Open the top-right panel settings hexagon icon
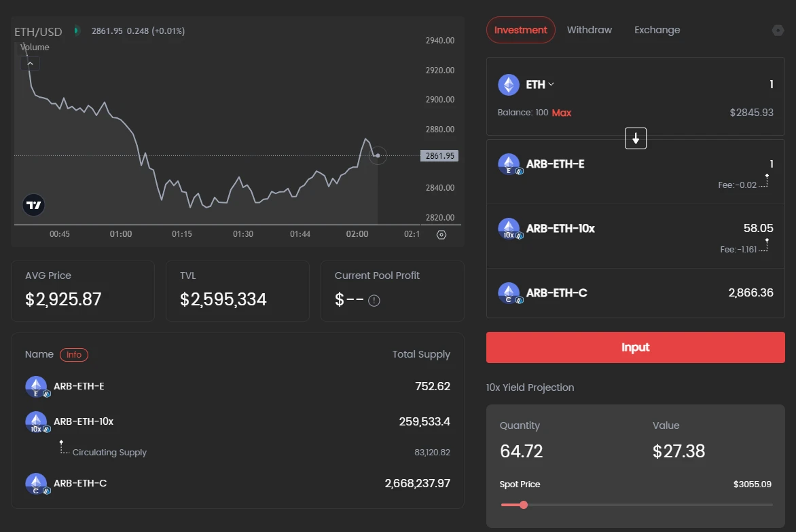Image resolution: width=796 pixels, height=532 pixels. 778,31
